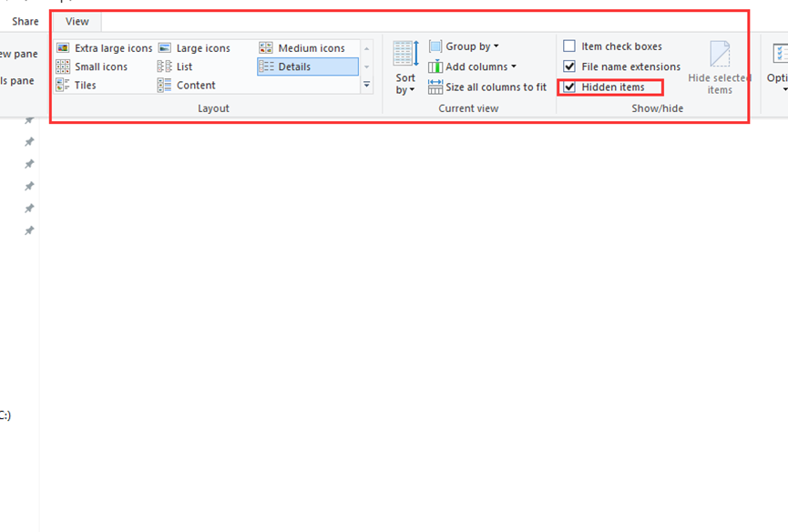Select Tiles layout

pyautogui.click(x=77, y=86)
